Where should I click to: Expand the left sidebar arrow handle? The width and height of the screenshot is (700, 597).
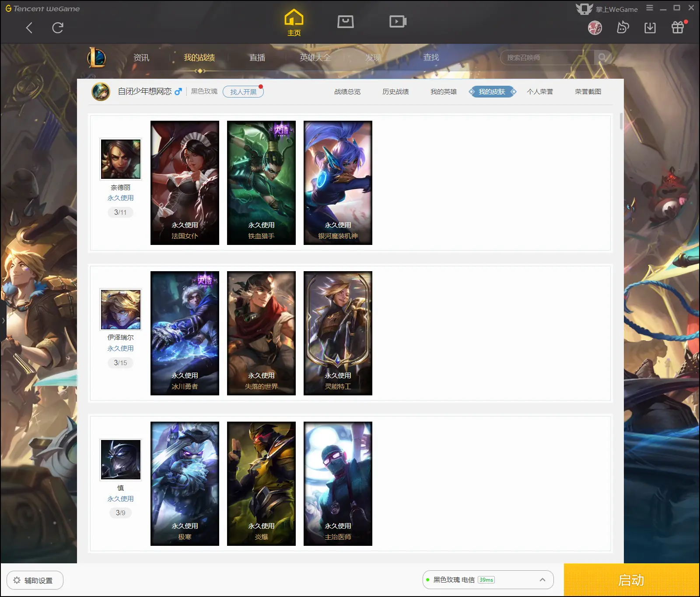(x=3, y=321)
